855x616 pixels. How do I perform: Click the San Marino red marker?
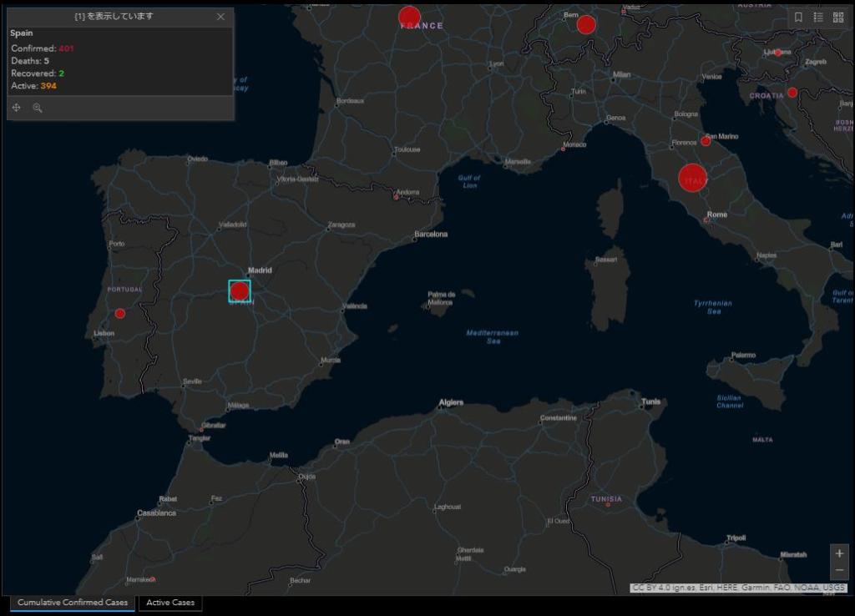[706, 141]
